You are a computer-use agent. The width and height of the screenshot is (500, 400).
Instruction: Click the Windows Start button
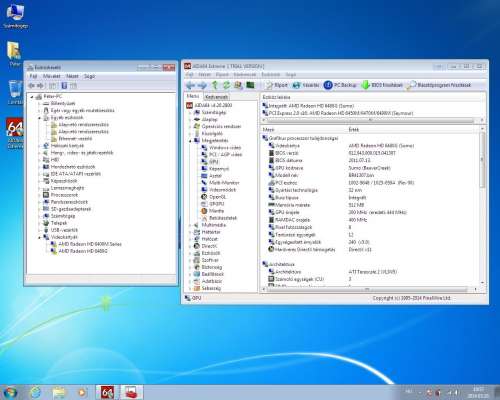[10, 392]
